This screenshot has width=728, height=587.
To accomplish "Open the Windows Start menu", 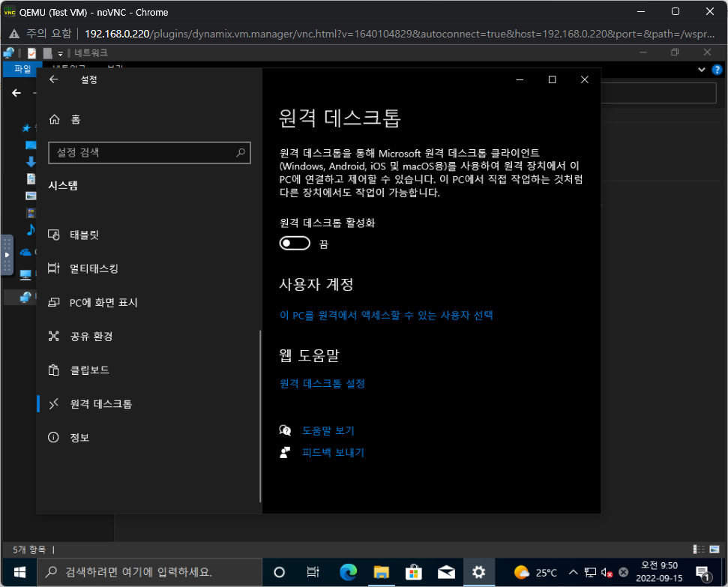I will (19, 572).
